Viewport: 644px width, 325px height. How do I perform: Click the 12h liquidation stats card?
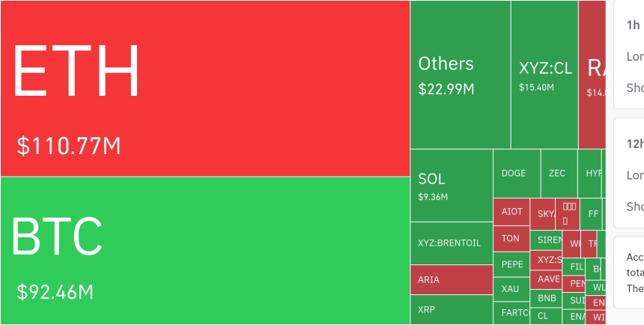click(x=629, y=172)
